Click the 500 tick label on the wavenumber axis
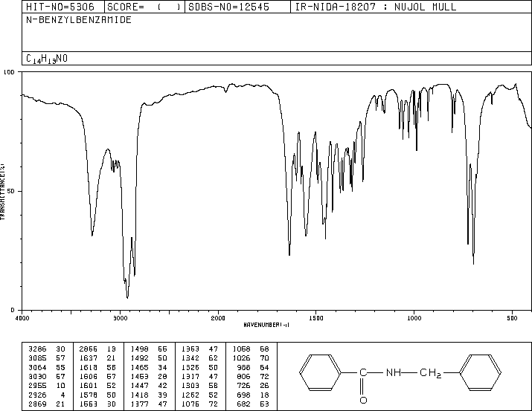 click(x=512, y=318)
